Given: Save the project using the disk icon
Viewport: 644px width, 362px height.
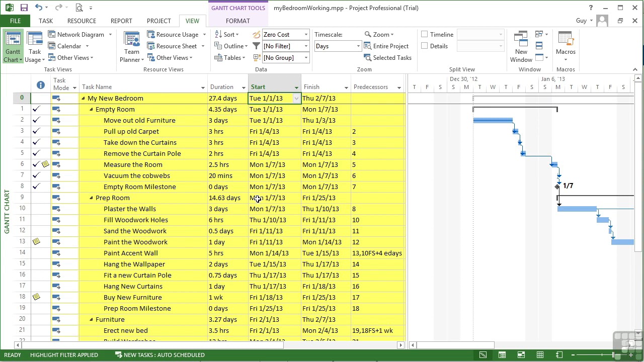Looking at the screenshot, I should [x=24, y=8].
